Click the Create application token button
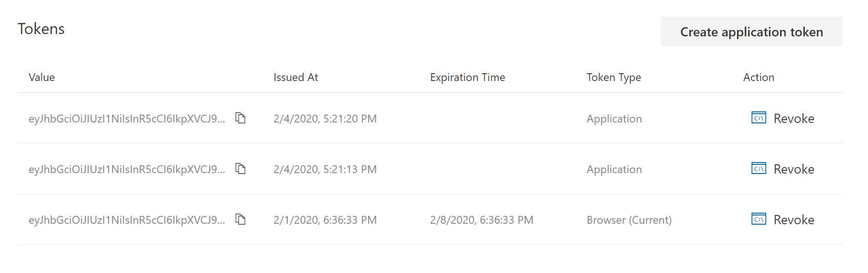Image resolution: width=868 pixels, height=273 pixels. (x=751, y=31)
